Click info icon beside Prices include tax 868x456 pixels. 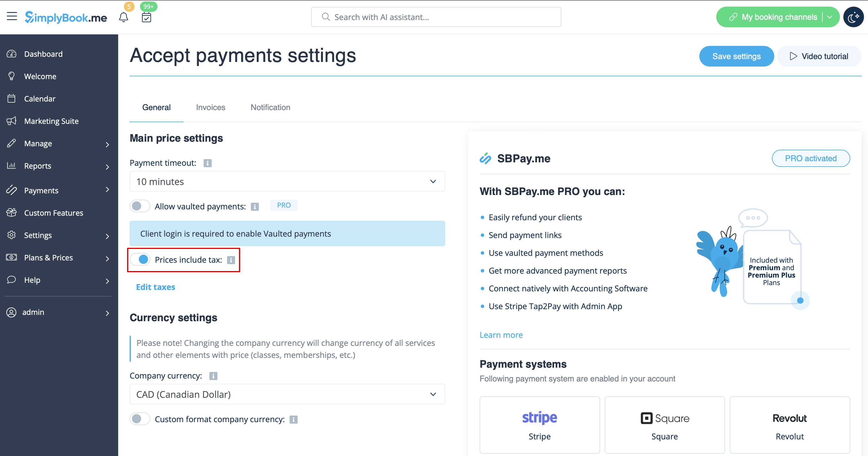(231, 260)
